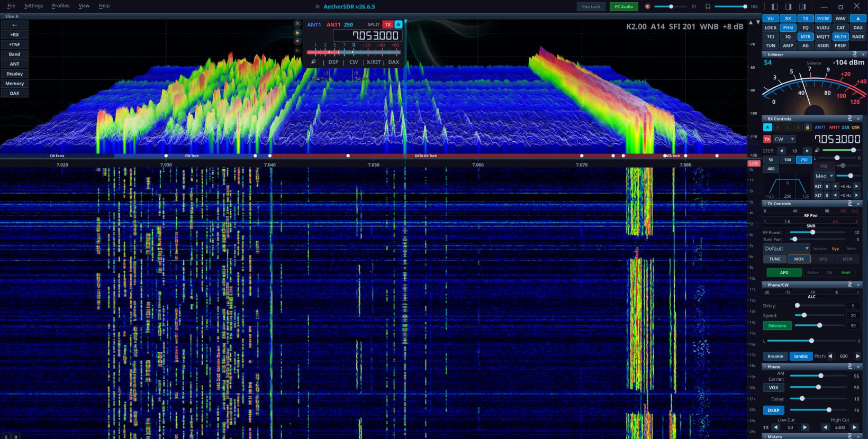868x439 pixels.
Task: Mute the PC speaker audio icon
Action: click(647, 6)
